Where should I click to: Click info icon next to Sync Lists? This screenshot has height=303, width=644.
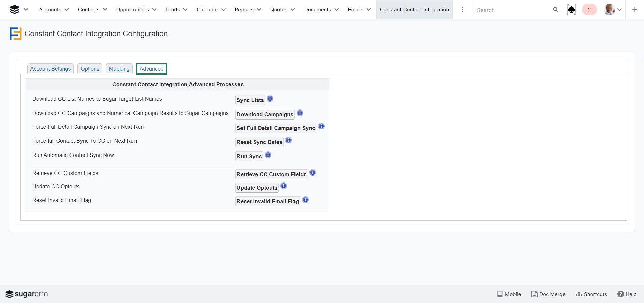pos(270,99)
